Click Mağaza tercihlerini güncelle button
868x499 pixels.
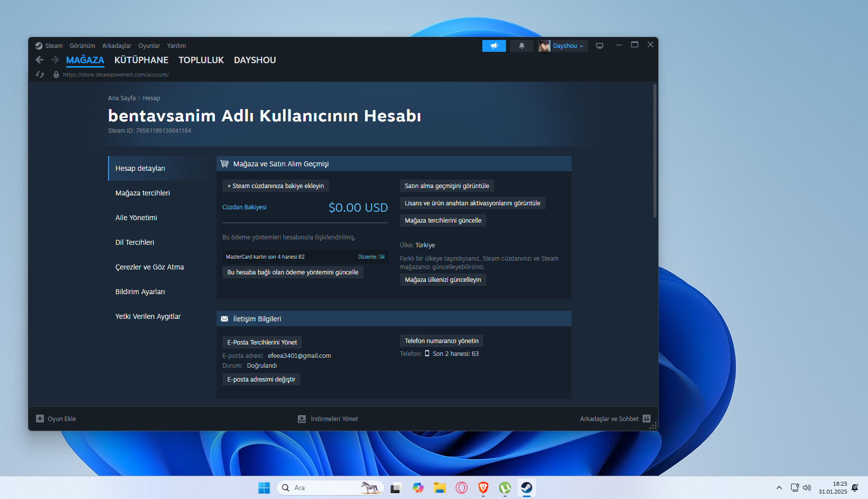[443, 221]
